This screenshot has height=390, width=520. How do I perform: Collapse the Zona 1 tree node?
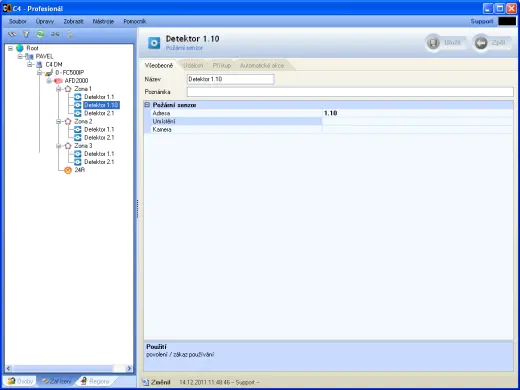[59, 89]
